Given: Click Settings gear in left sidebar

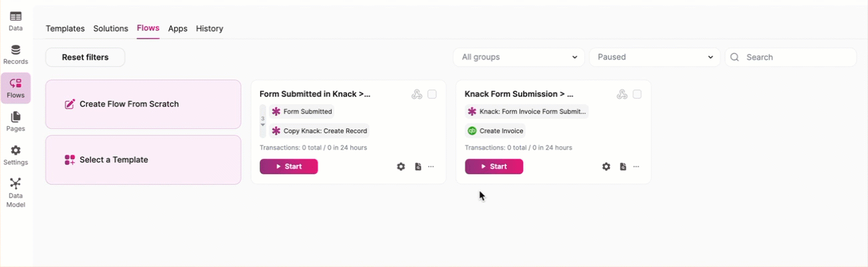Looking at the screenshot, I should (15, 155).
